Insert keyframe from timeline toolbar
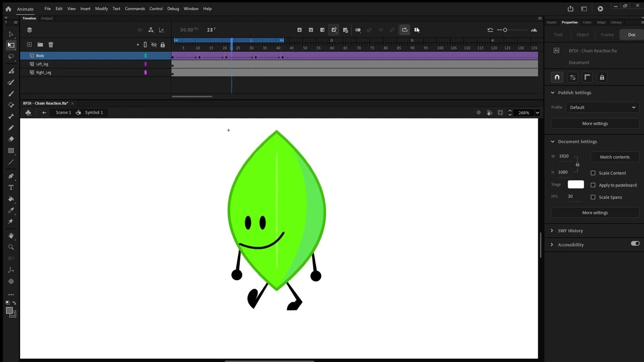This screenshot has width=644, height=362. click(299, 30)
